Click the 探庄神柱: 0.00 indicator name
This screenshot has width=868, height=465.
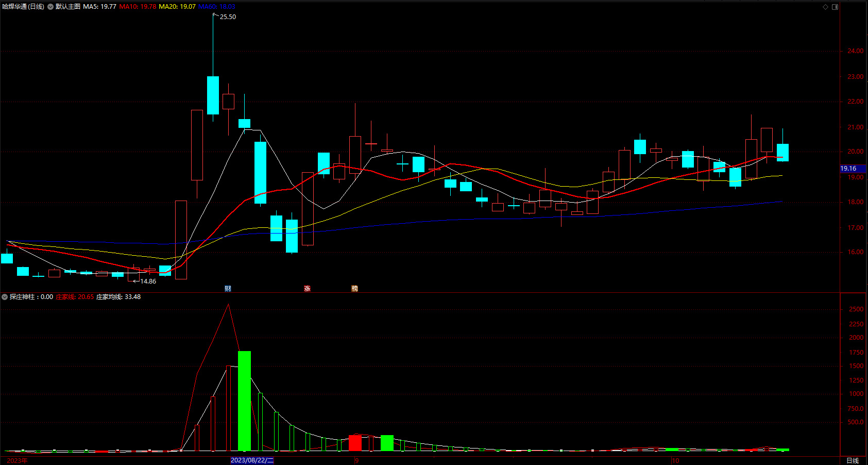pos(31,297)
